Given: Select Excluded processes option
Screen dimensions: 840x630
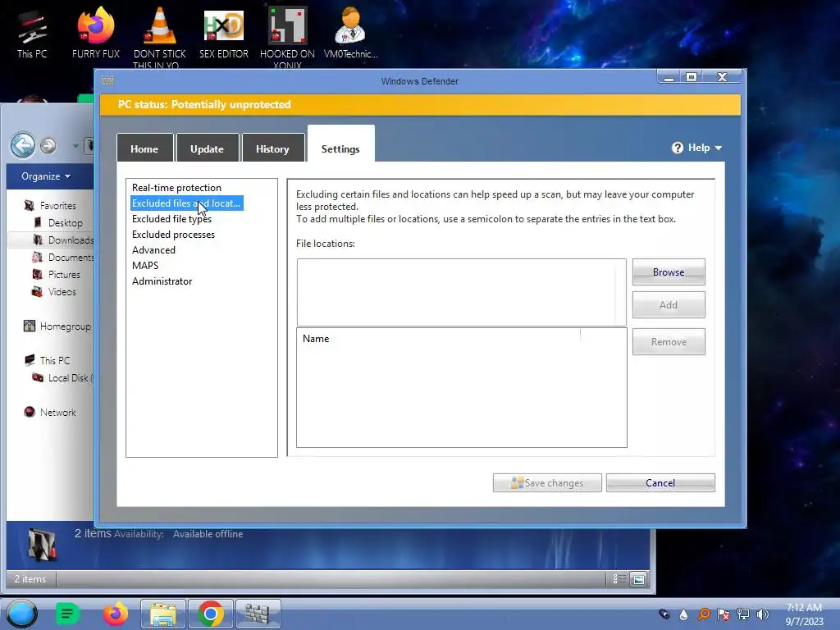Looking at the screenshot, I should (173, 234).
